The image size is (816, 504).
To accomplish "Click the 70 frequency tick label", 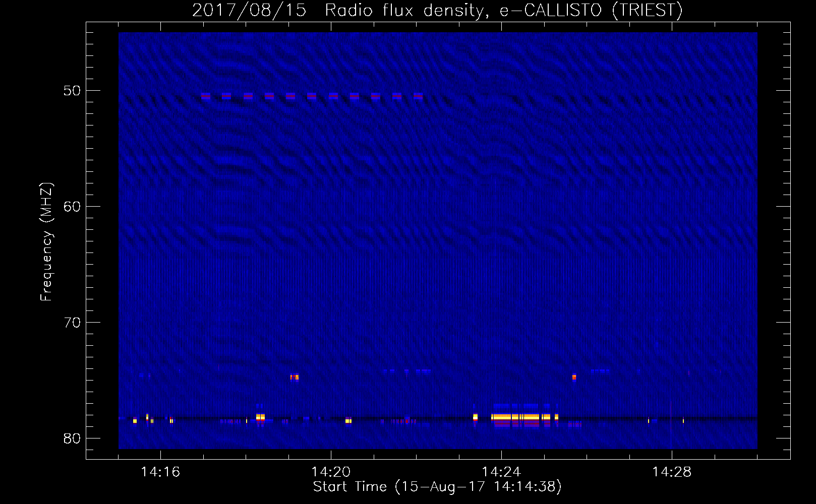I will click(72, 323).
